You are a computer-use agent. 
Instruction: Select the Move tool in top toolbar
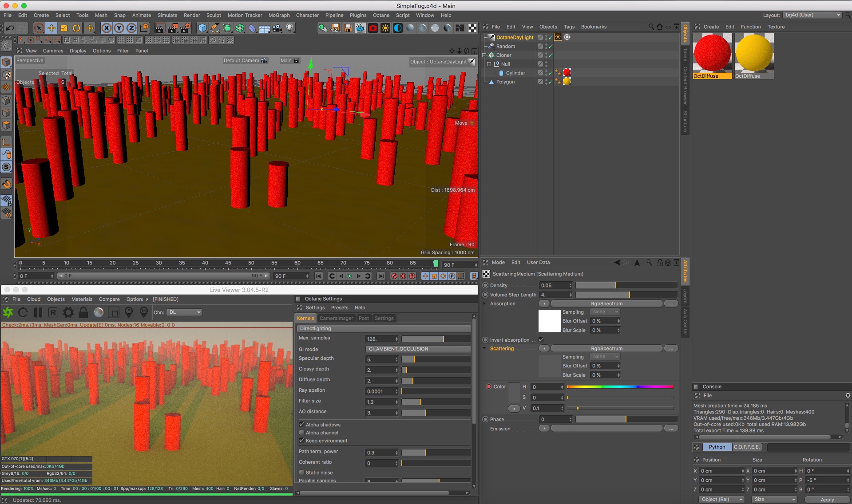point(52,28)
